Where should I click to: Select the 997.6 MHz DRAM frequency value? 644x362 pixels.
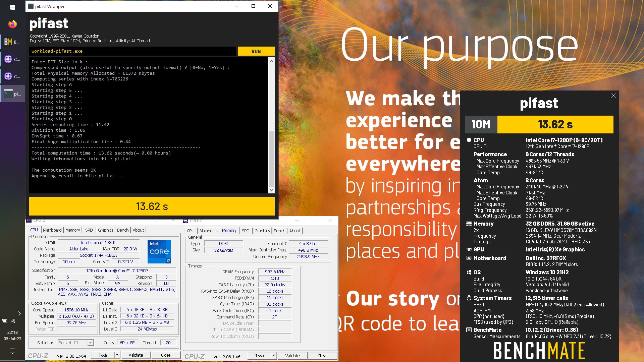(275, 271)
